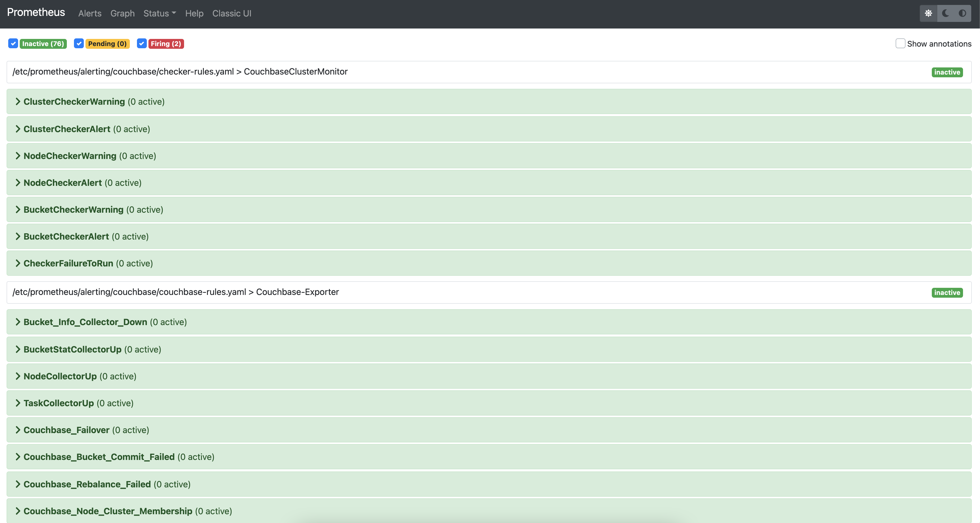Click the Inactive (76) green badge
The height and width of the screenshot is (523, 980).
coord(43,44)
